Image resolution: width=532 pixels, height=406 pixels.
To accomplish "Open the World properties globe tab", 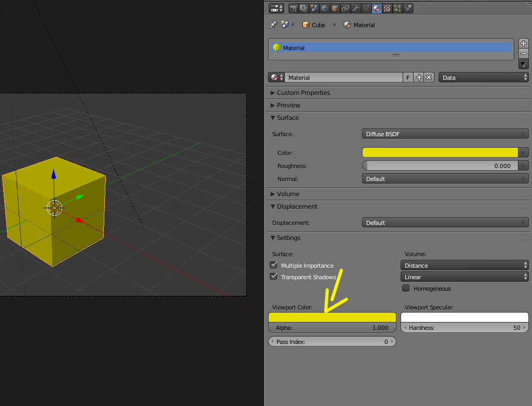I will point(325,8).
